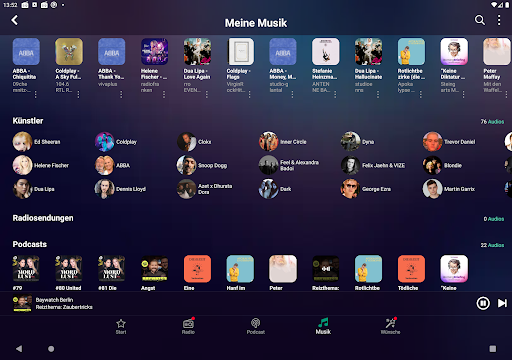The height and width of the screenshot is (360, 512).
Task: Open options for Dua Lipa Love Again
Action: pos(207,95)
